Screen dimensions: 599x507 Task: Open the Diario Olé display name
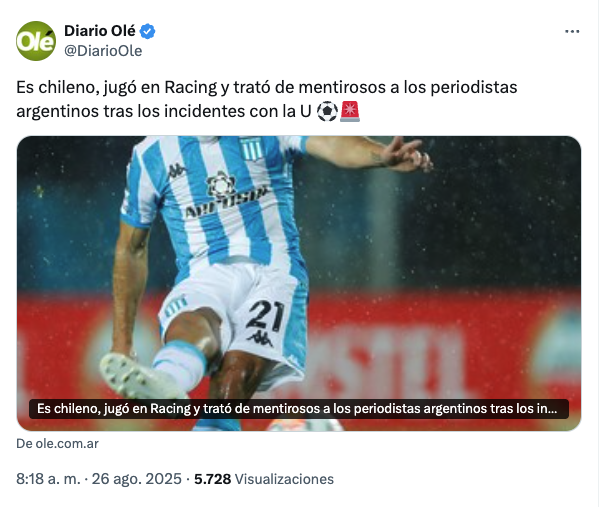coord(100,31)
